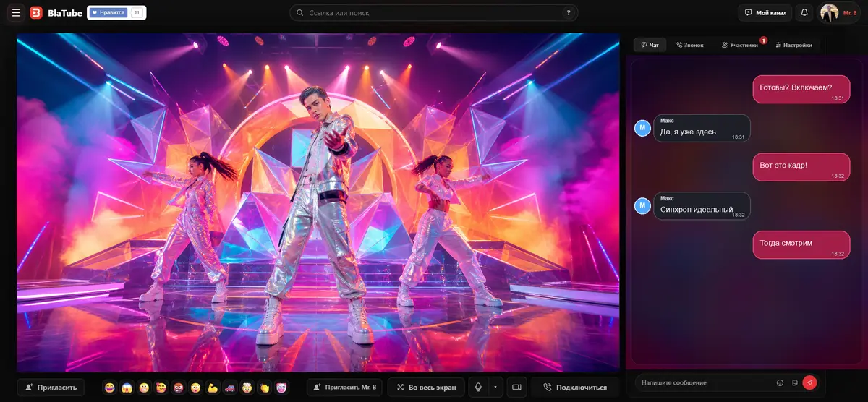The height and width of the screenshot is (402, 868).
Task: Open emoji picker in message box
Action: tap(780, 382)
